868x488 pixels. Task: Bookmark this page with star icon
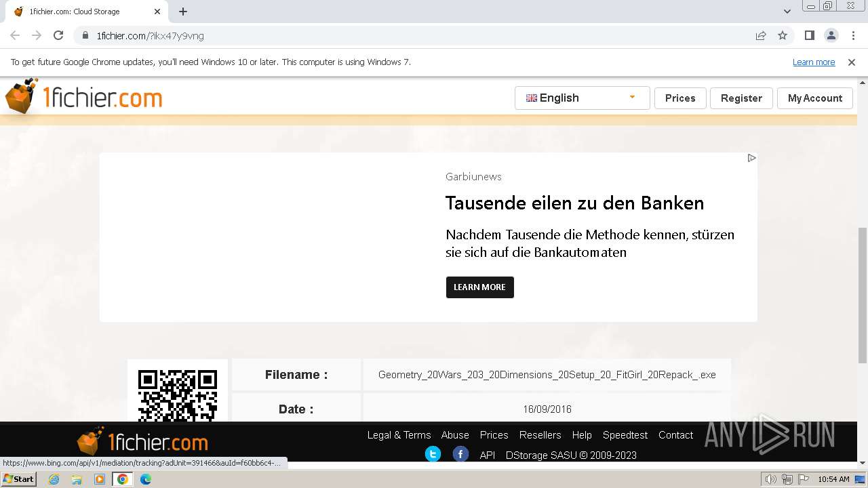[x=783, y=35]
